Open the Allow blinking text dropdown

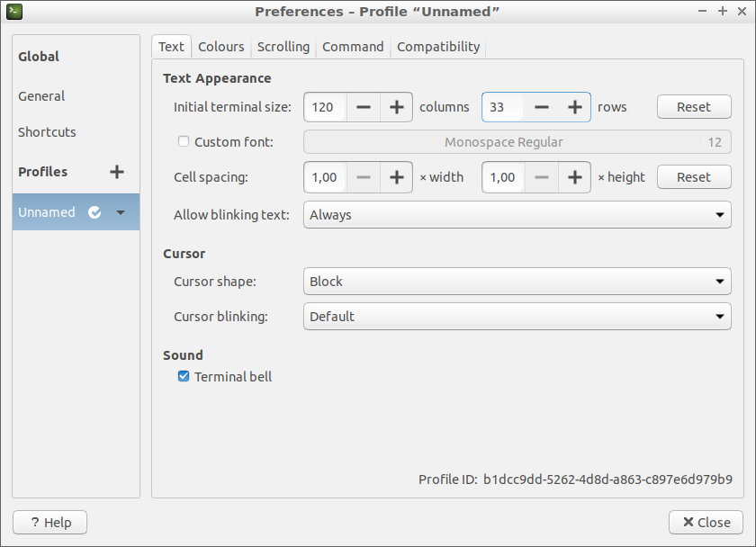click(517, 215)
